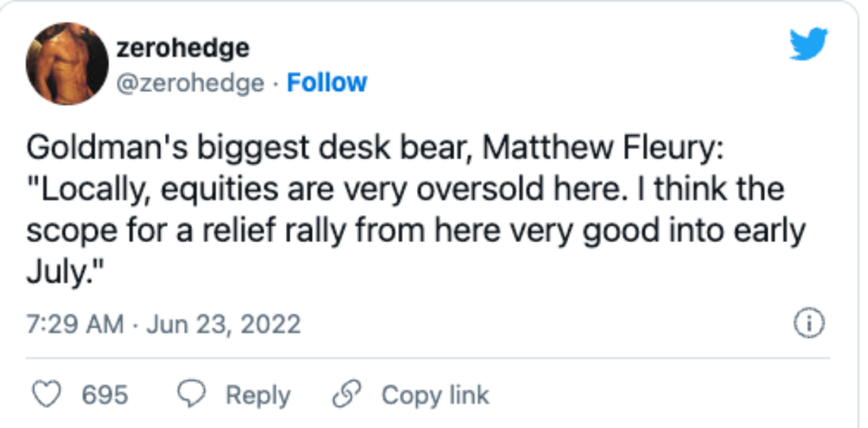Open the @zerohedge handle link
The image size is (868, 428).
point(190,83)
